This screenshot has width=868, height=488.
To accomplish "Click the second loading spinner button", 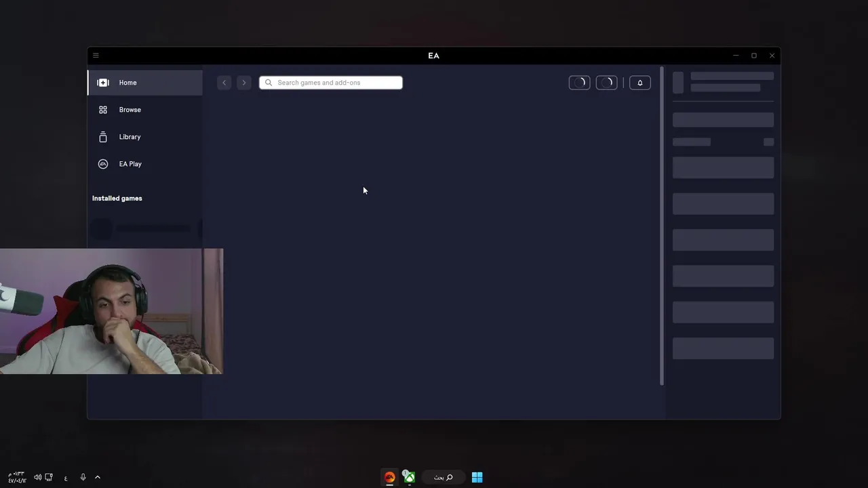I will tap(606, 83).
